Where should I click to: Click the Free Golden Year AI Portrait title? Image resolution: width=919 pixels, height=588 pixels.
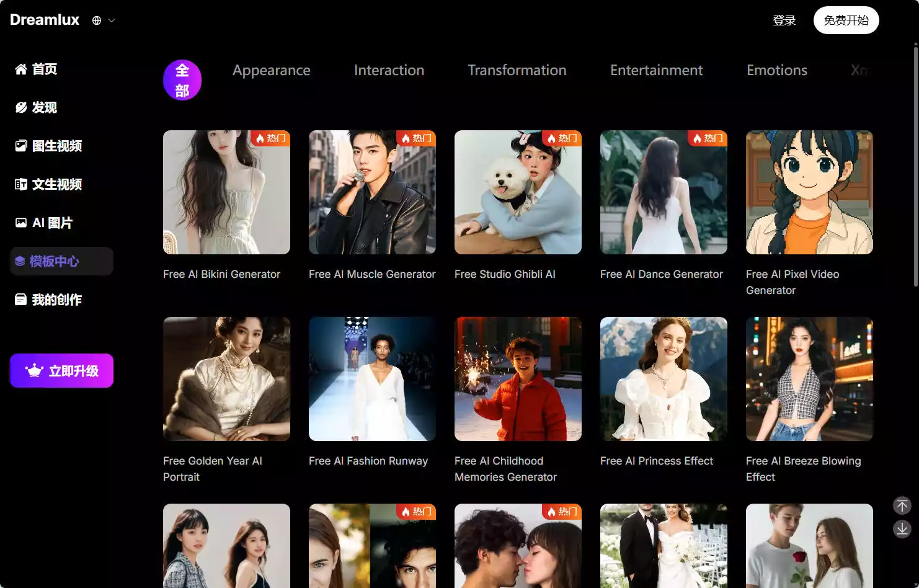click(x=213, y=469)
